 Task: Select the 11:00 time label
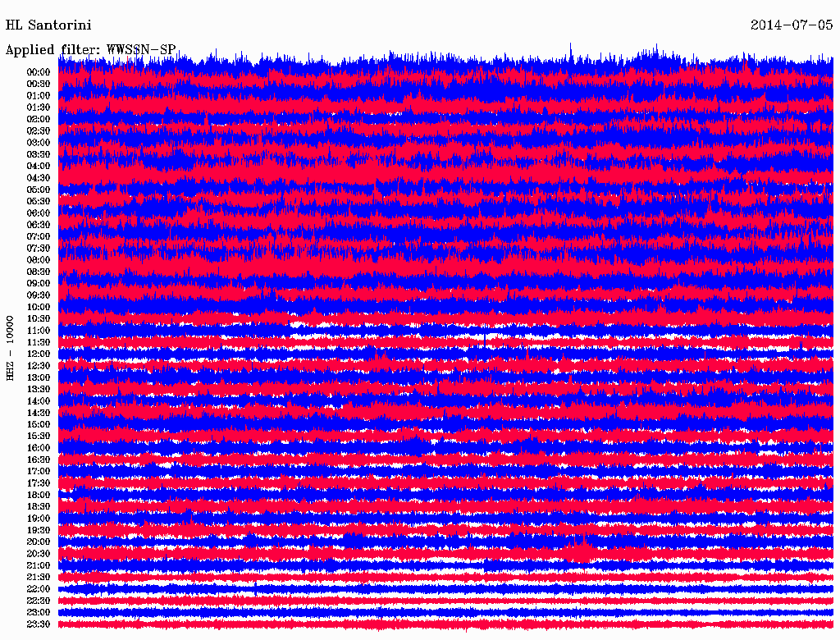pyautogui.click(x=39, y=331)
